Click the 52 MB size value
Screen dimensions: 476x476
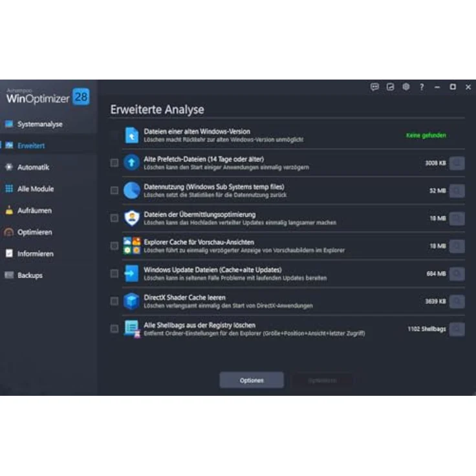point(438,191)
